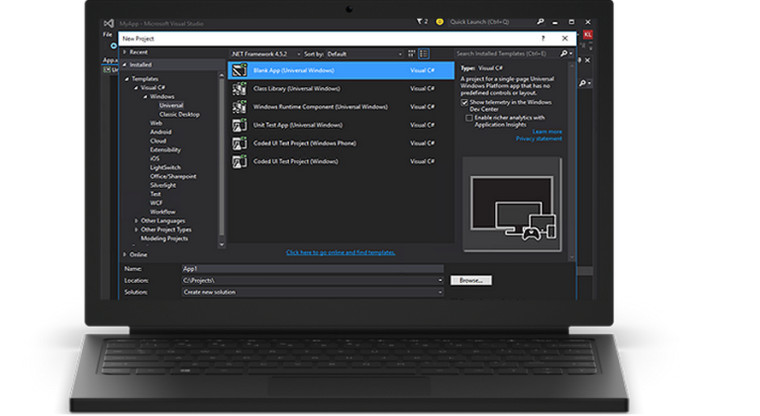
Task: Click the Search Installed Templates field
Action: 507,53
